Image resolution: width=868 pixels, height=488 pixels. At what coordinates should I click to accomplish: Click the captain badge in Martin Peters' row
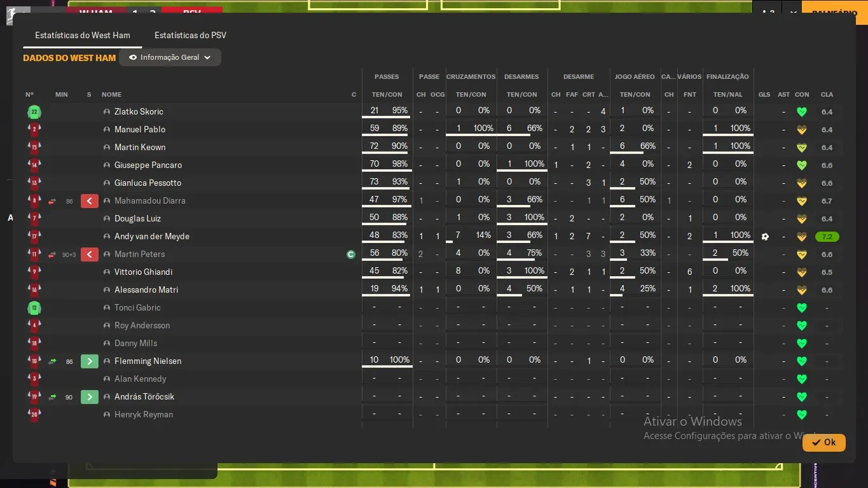350,254
